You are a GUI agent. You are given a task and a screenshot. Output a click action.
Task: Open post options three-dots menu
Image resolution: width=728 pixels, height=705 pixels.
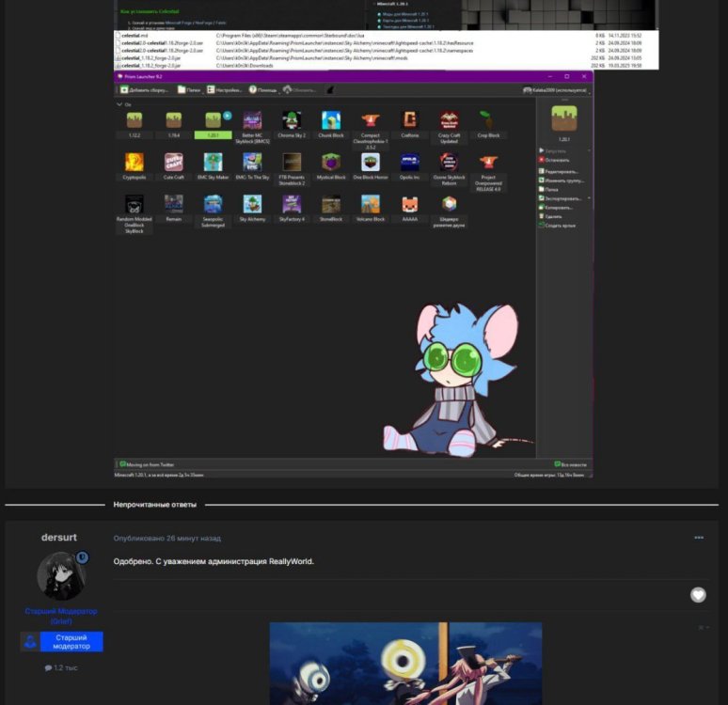coord(699,538)
